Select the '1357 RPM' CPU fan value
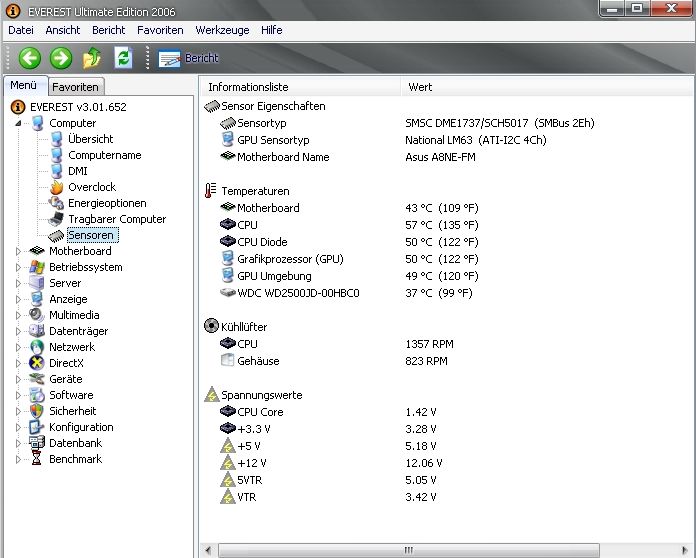 pyautogui.click(x=429, y=344)
